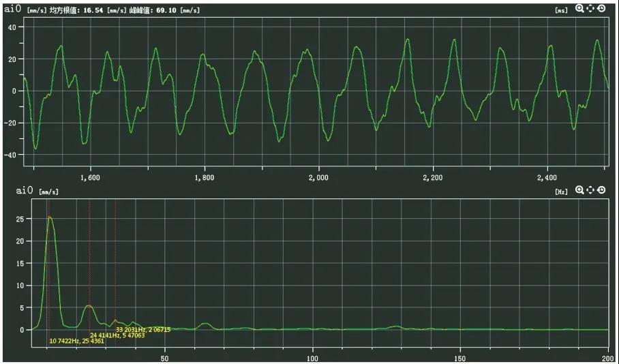Select the 10.7422Hz peak marker line

tap(48, 273)
